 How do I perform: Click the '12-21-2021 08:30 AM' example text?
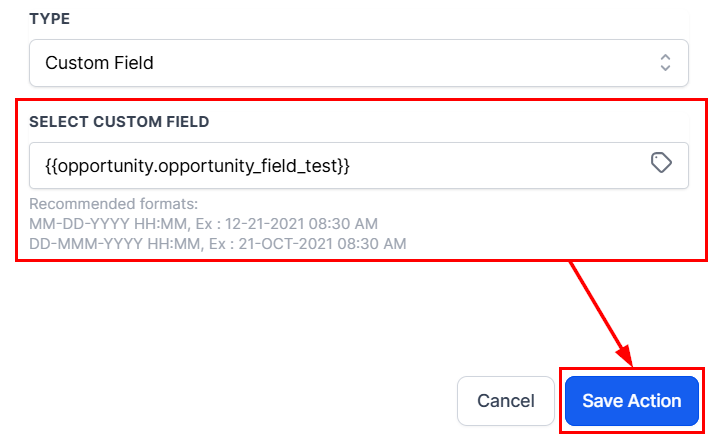(x=301, y=224)
